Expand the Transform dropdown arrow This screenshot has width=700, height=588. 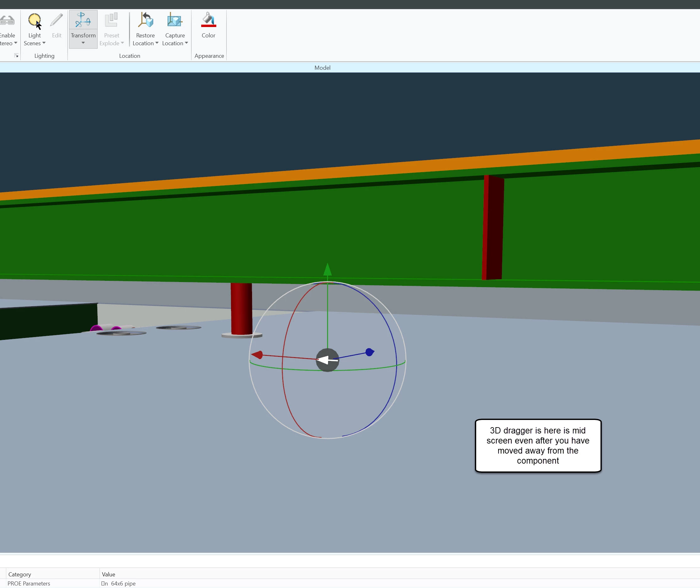point(83,43)
